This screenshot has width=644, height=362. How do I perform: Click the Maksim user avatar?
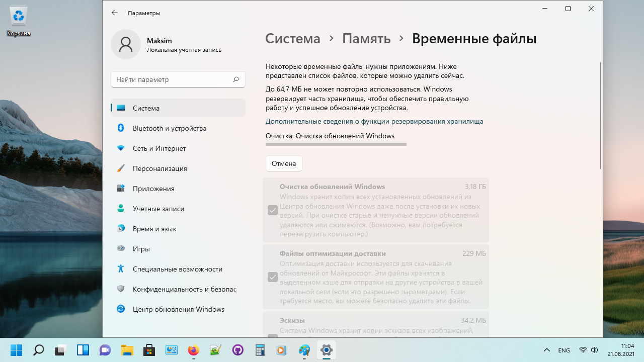click(x=126, y=44)
